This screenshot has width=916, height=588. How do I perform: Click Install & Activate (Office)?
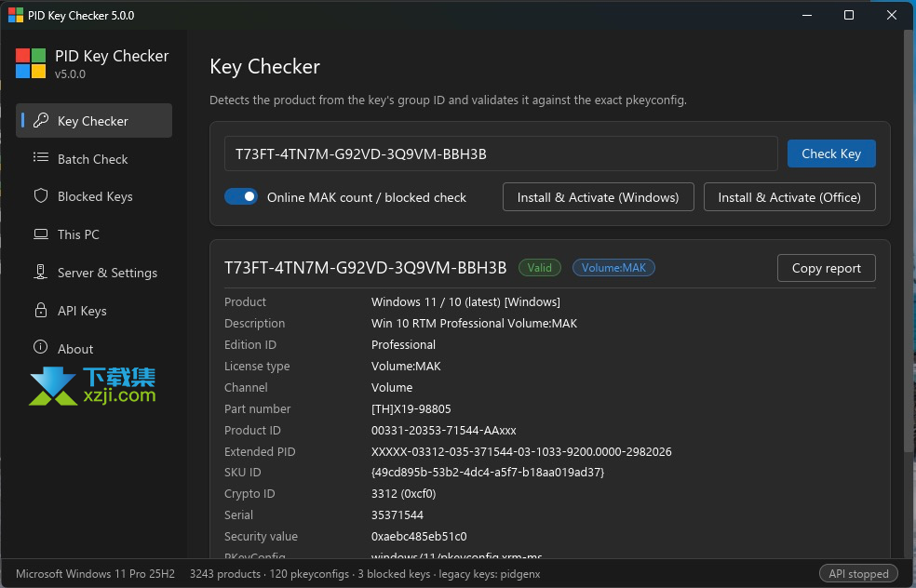pyautogui.click(x=789, y=197)
